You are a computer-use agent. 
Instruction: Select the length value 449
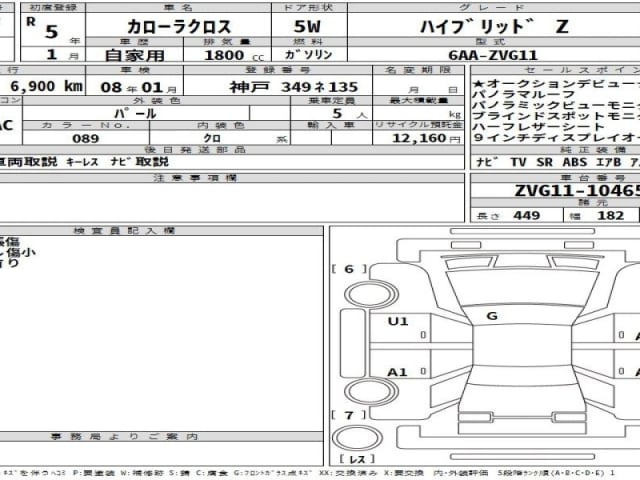tap(527, 215)
